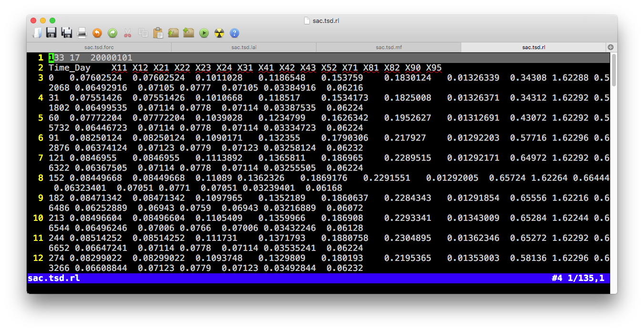Click the Save All double-floppy icon

pyautogui.click(x=67, y=33)
